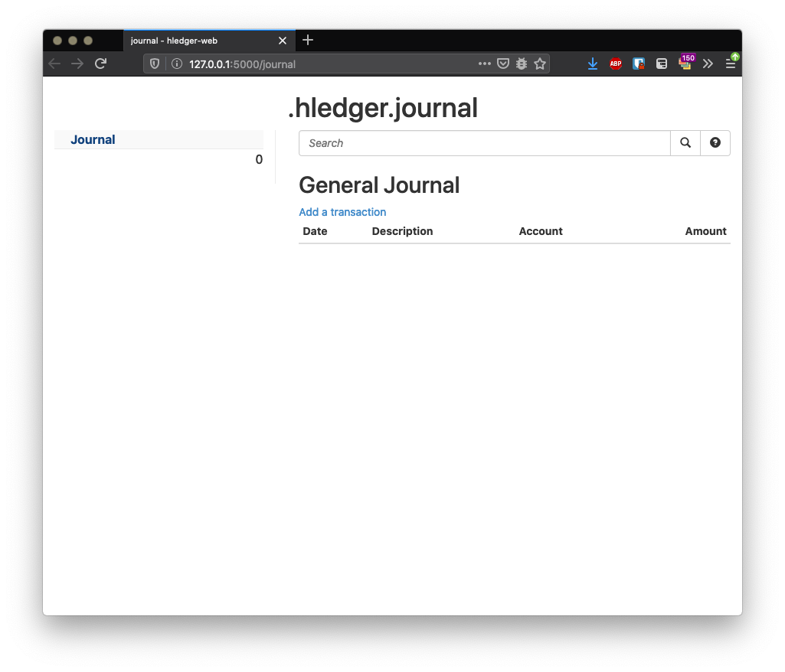Click the Adblock Plus toolbar icon
The width and height of the screenshot is (785, 672).
pyautogui.click(x=616, y=64)
